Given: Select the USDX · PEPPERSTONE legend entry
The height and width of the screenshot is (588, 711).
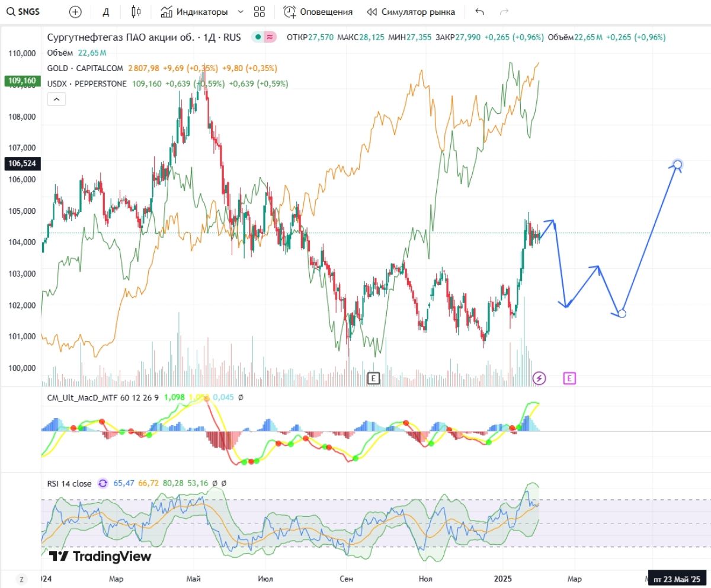Looking at the screenshot, I should (x=87, y=83).
